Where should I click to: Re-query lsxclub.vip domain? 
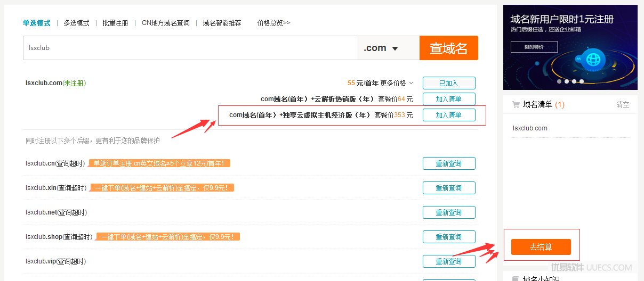(449, 261)
